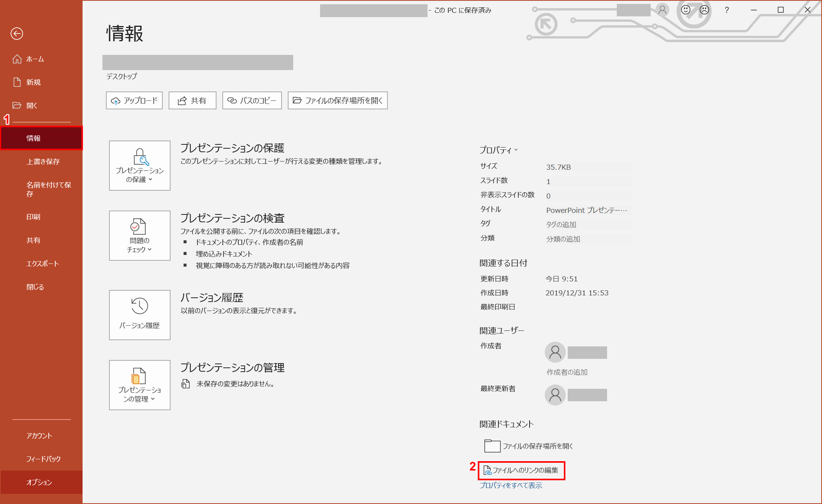Click the タグの追加 field
The width and height of the screenshot is (822, 504).
pos(588,225)
